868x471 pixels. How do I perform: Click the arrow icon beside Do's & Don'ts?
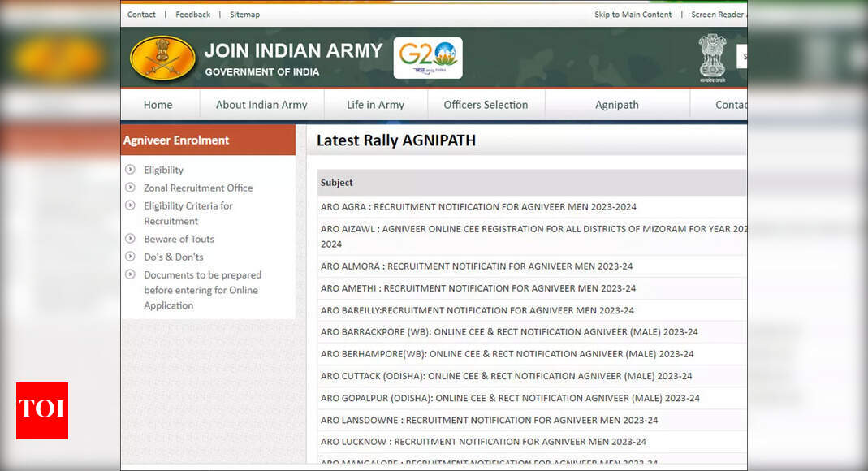point(130,257)
